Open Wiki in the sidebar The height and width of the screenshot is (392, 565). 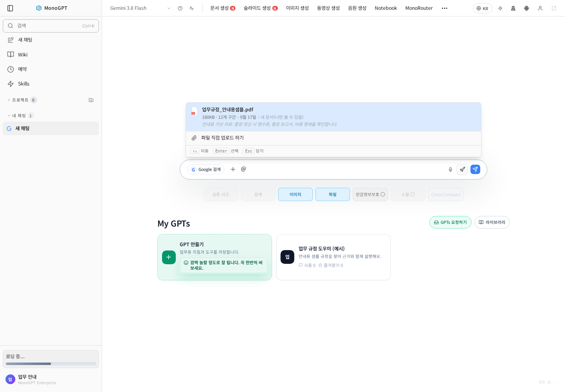tap(51, 54)
